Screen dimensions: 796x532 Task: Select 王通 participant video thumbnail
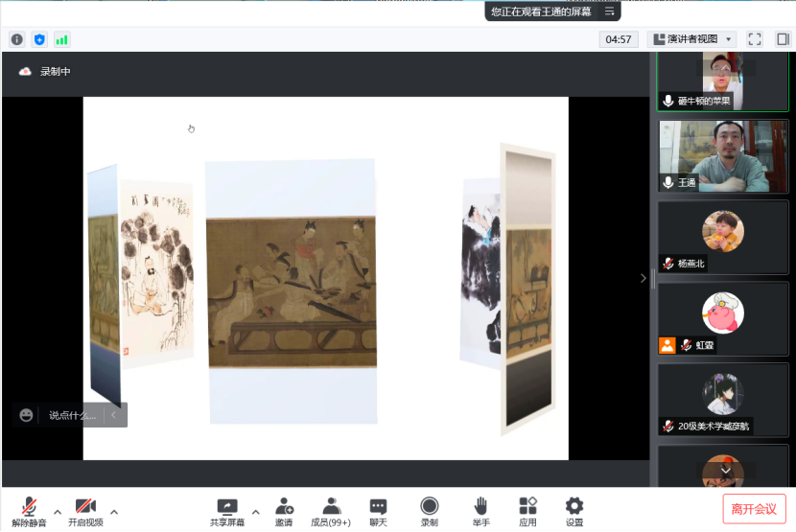(x=722, y=155)
